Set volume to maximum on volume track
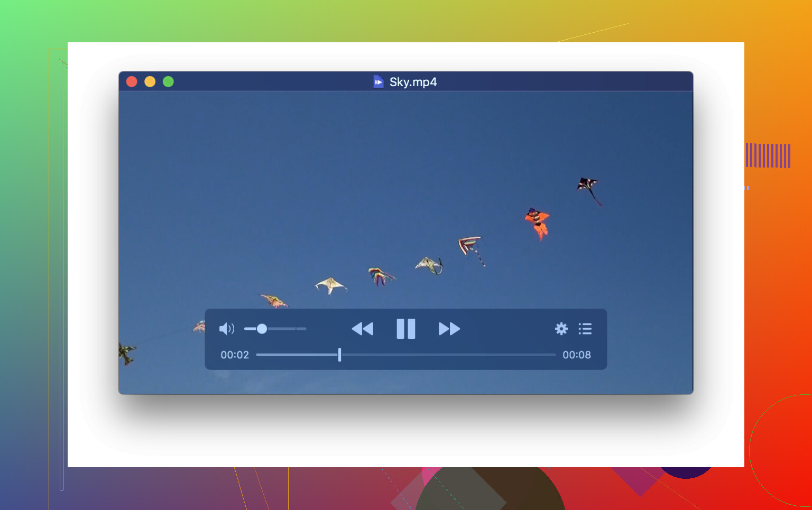Viewport: 812px width, 510px height. pyautogui.click(x=304, y=329)
